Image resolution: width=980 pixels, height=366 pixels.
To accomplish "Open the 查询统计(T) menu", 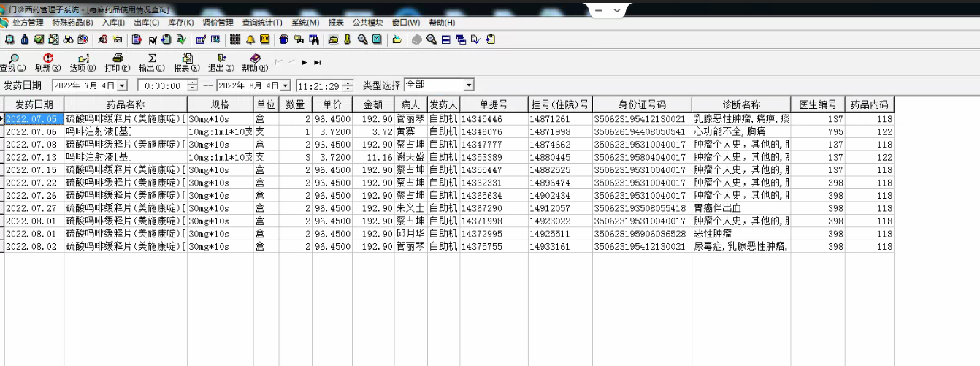I will 262,23.
